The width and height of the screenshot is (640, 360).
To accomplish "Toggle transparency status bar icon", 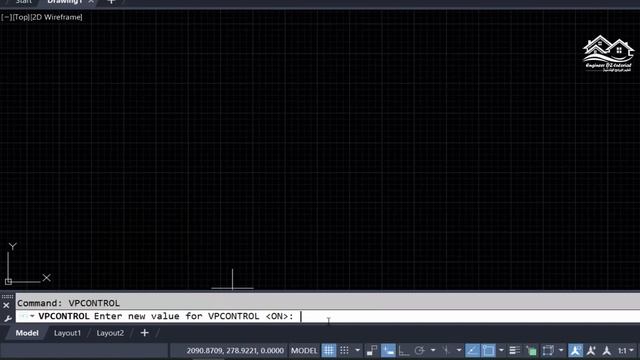I will tap(531, 350).
